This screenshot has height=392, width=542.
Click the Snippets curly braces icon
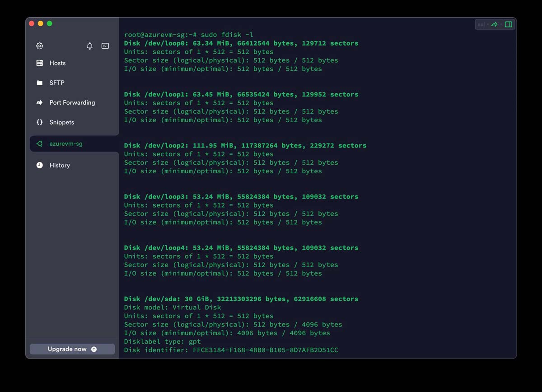[40, 122]
